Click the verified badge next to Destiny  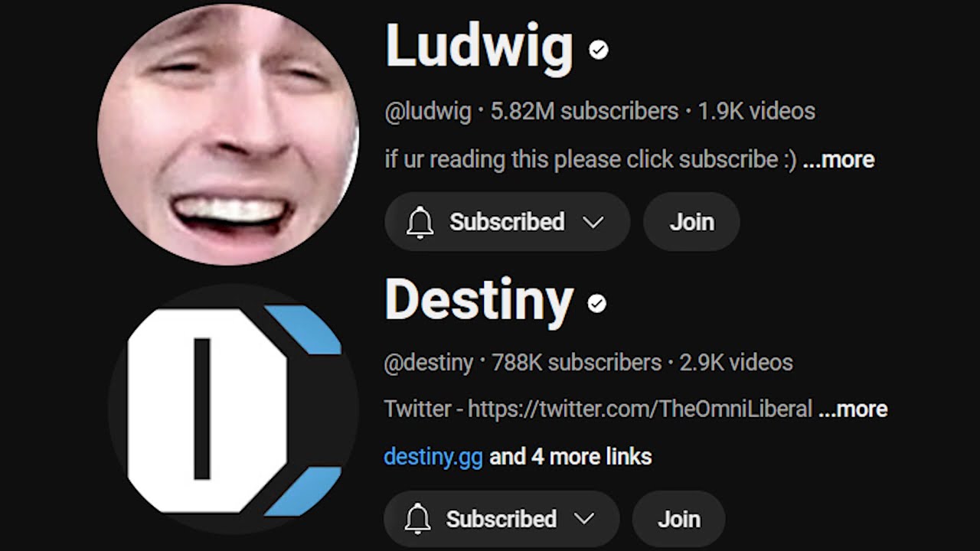tap(596, 304)
